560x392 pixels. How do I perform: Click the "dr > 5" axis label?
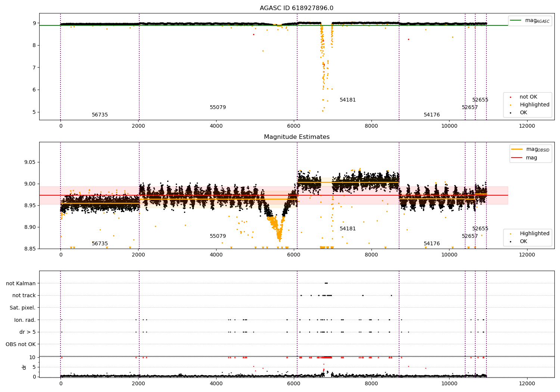tap(28, 332)
